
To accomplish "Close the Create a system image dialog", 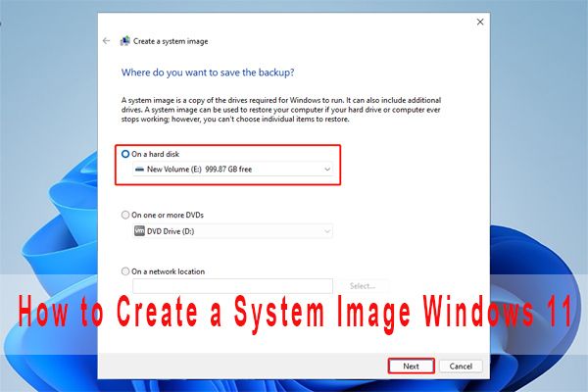I will pos(480,22).
